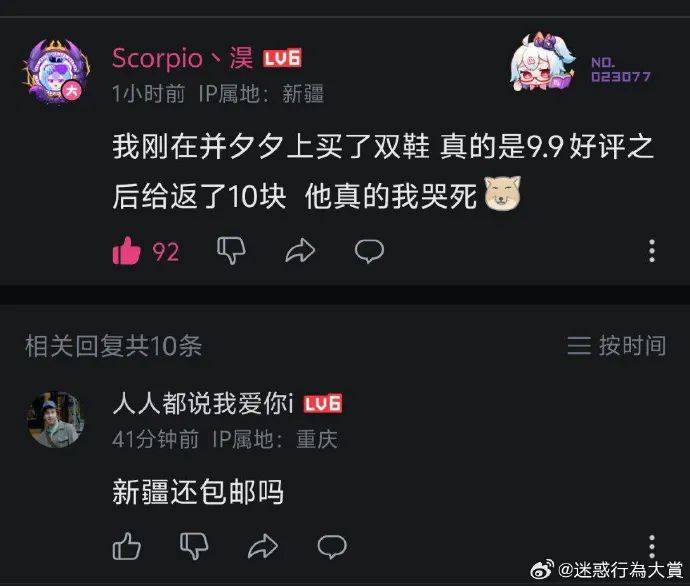Reply to the 新疆还包邮吗 comment
Image resolution: width=690 pixels, height=586 pixels.
[332, 546]
